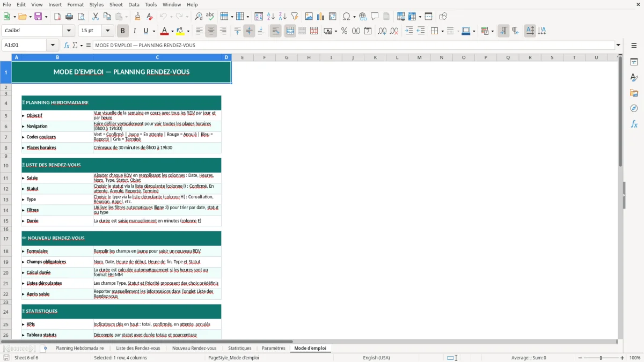This screenshot has width=644, height=362.
Task: Click the Print icon
Action: 69,17
